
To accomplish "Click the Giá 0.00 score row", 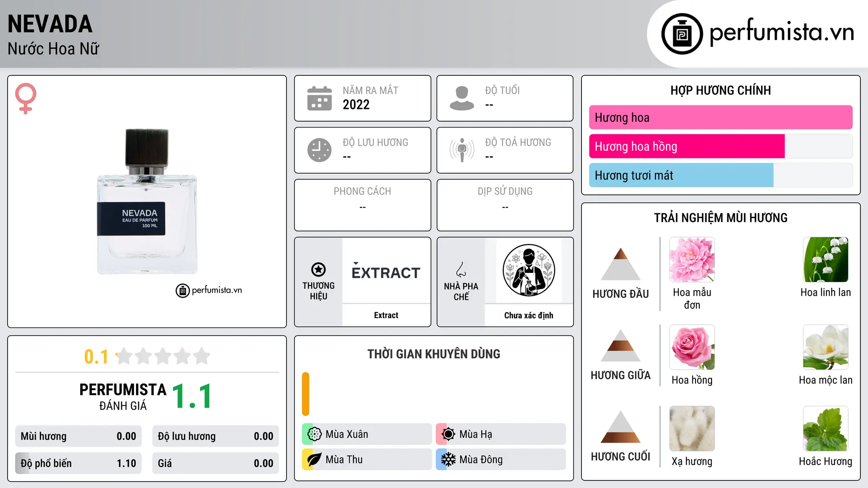I will [215, 463].
